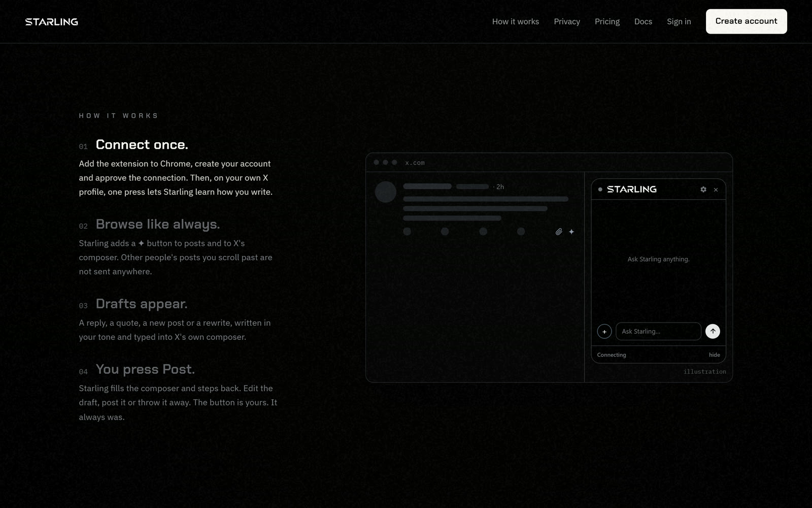
Task: Click the HOW IT WORKS section label
Action: [x=118, y=116]
